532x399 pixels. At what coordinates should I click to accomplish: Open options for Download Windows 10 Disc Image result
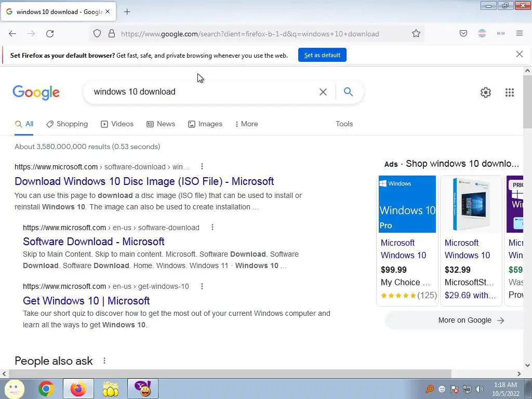[x=202, y=166]
